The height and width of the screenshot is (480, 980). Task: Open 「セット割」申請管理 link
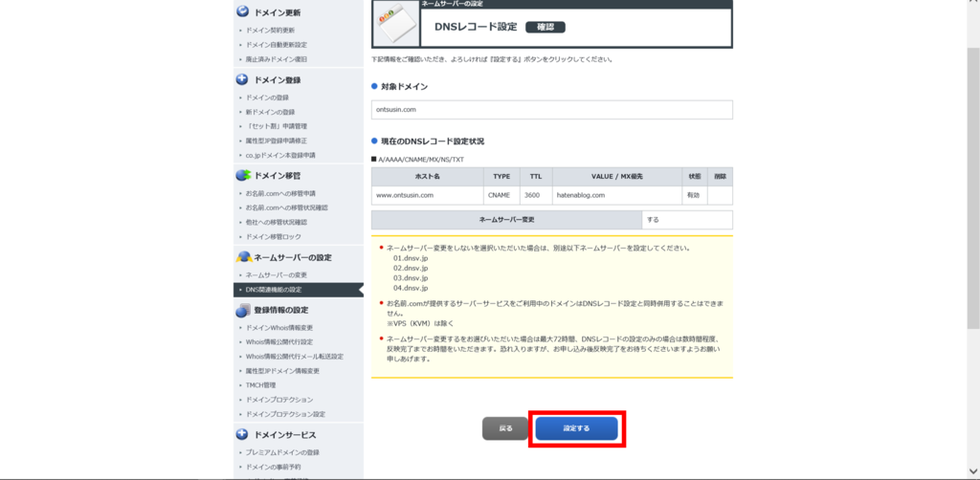coord(277,126)
